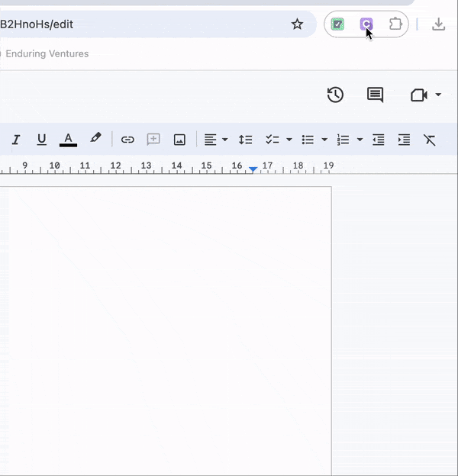Clear formatting from selected text
This screenshot has width=458, height=476.
[x=430, y=140]
